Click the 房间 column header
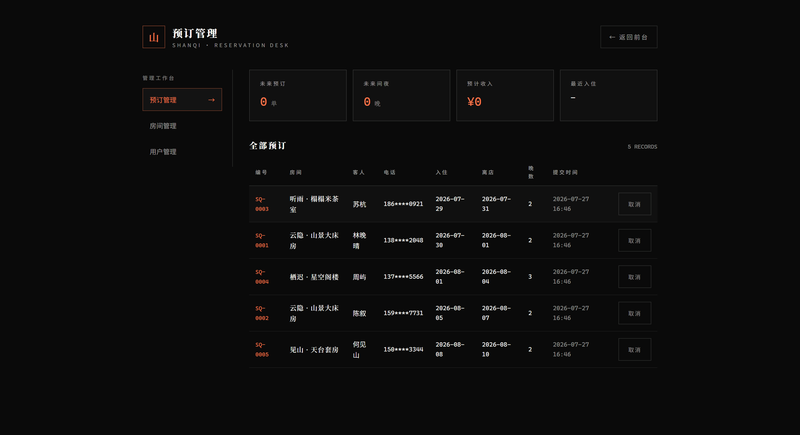Screen dimensions: 800x435 click(295, 172)
